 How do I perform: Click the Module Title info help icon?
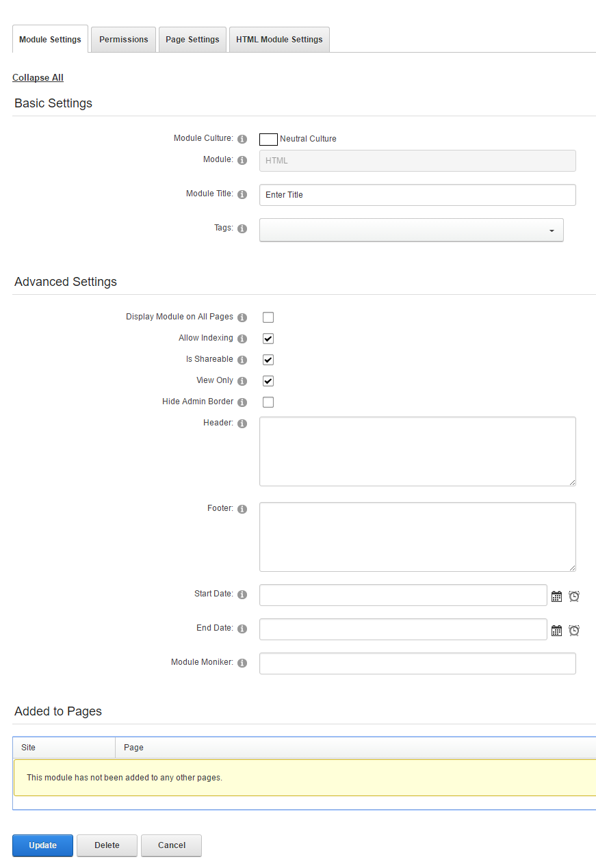[242, 194]
